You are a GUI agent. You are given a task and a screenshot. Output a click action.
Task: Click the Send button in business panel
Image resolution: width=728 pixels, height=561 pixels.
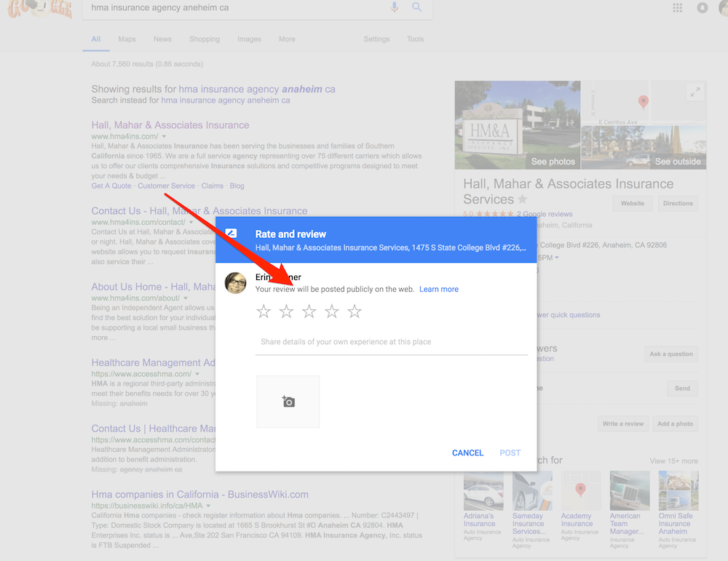682,389
